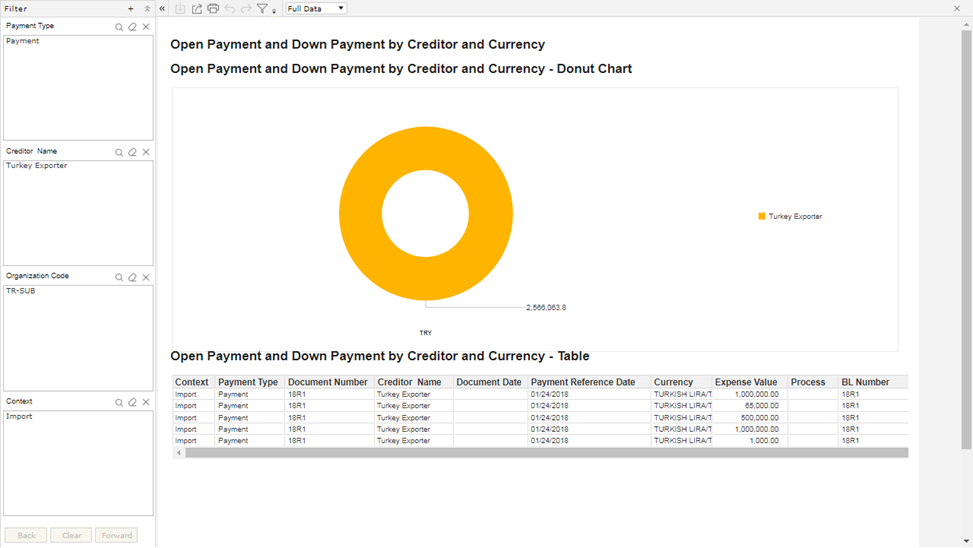Click the undo arrow icon

230,9
